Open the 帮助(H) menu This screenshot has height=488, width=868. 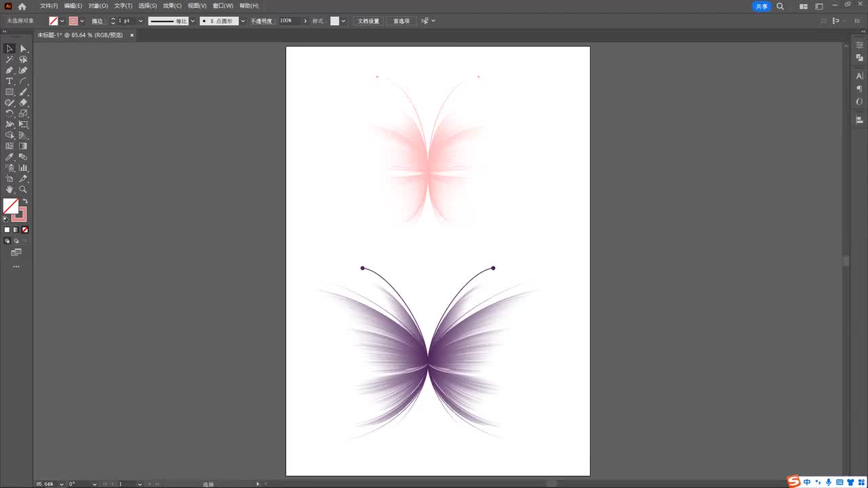click(249, 6)
